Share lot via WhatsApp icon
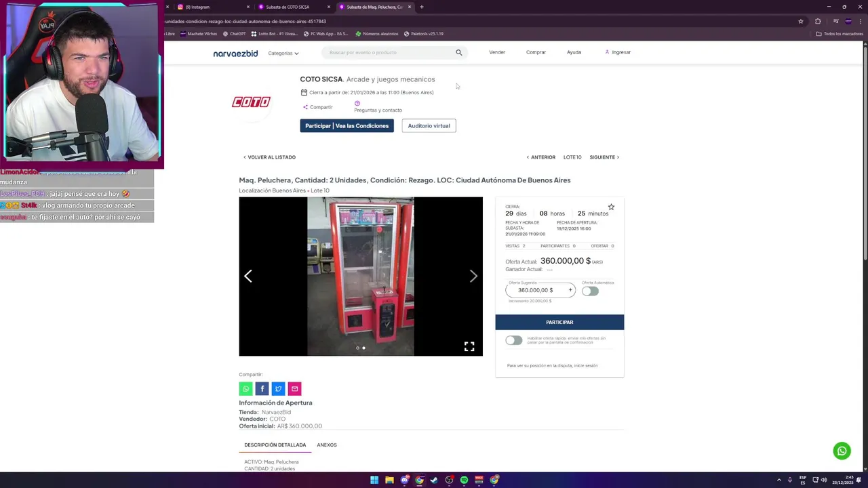This screenshot has height=488, width=868. click(x=245, y=388)
